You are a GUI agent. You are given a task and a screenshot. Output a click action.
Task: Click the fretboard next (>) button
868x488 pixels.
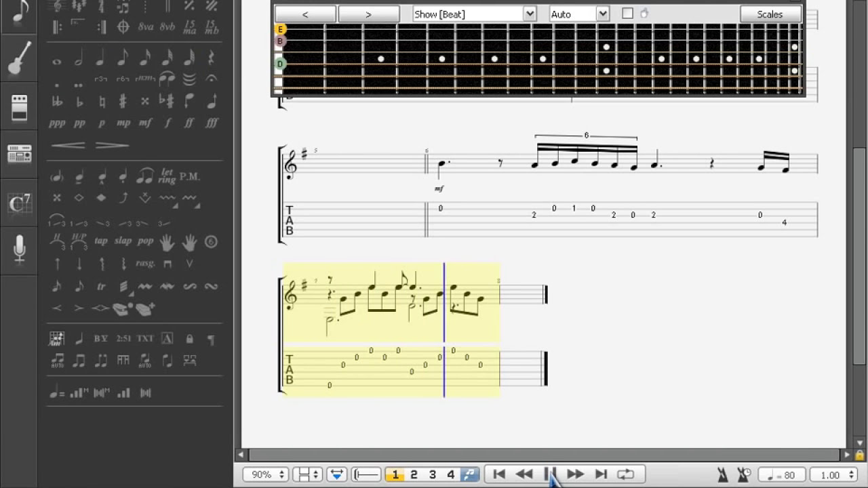tap(368, 14)
